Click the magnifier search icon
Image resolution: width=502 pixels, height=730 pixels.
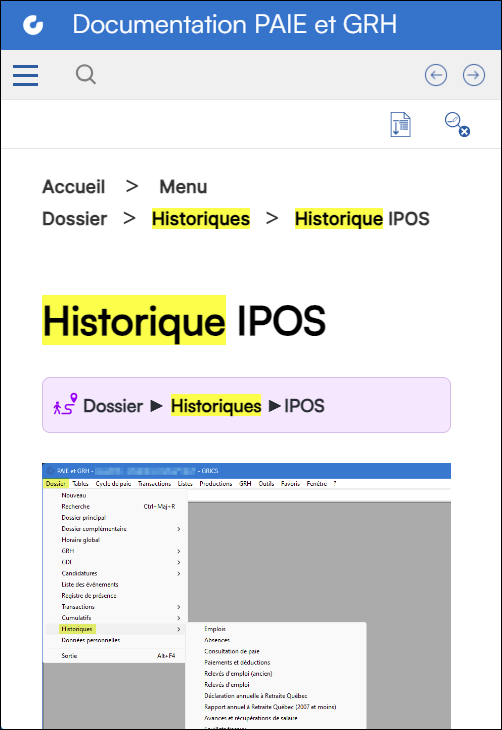(86, 74)
